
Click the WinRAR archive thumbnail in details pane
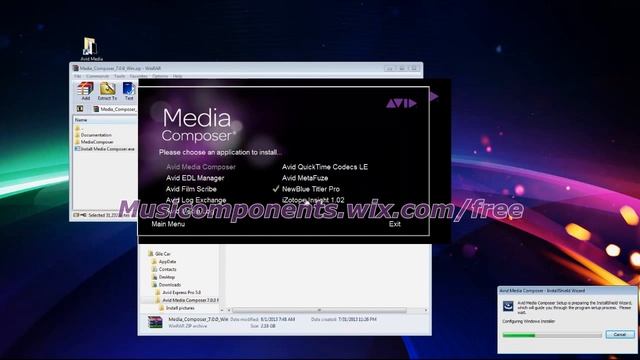(x=155, y=322)
